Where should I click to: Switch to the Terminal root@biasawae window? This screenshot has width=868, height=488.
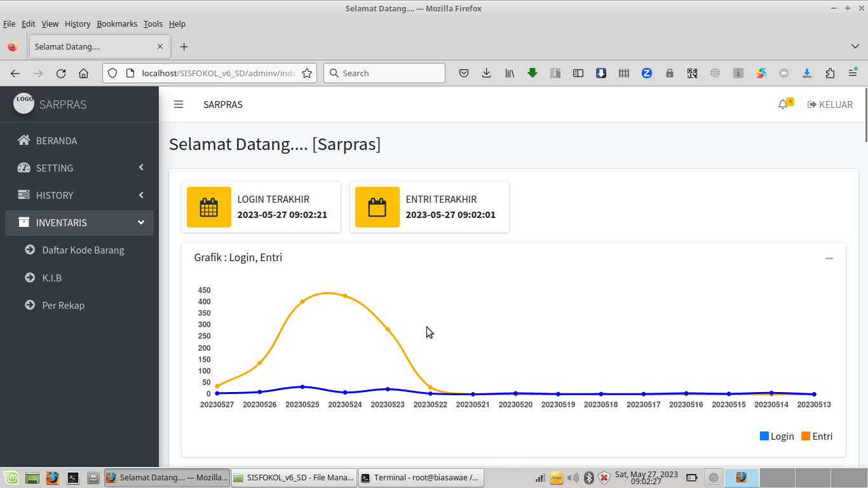[420, 477]
